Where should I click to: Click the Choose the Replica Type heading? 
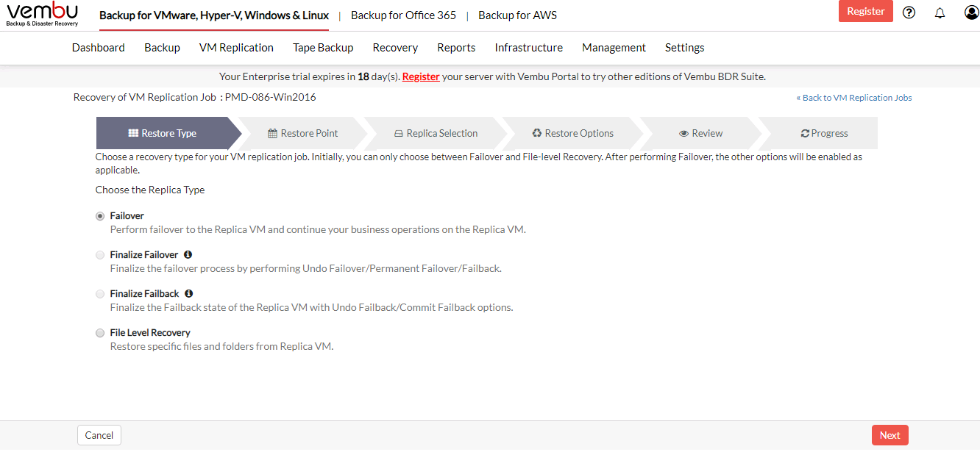(150, 190)
